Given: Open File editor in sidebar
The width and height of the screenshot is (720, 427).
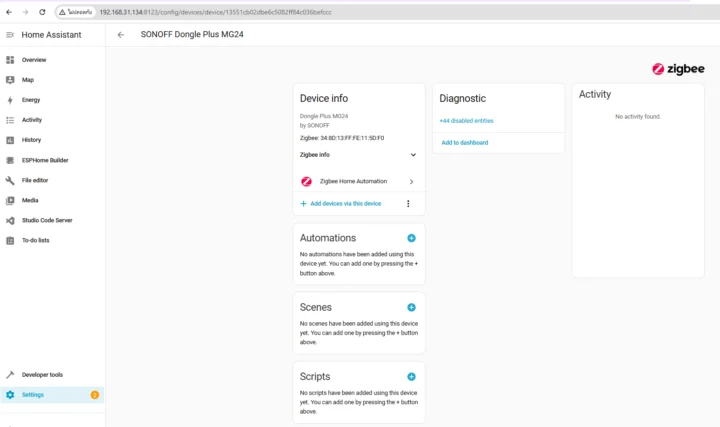Looking at the screenshot, I should [x=52, y=180].
